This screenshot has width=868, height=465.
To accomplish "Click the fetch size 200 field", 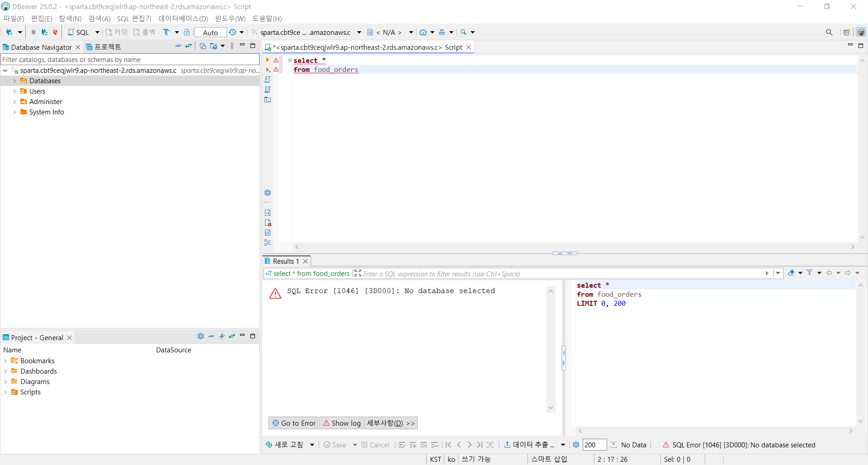I will click(594, 445).
